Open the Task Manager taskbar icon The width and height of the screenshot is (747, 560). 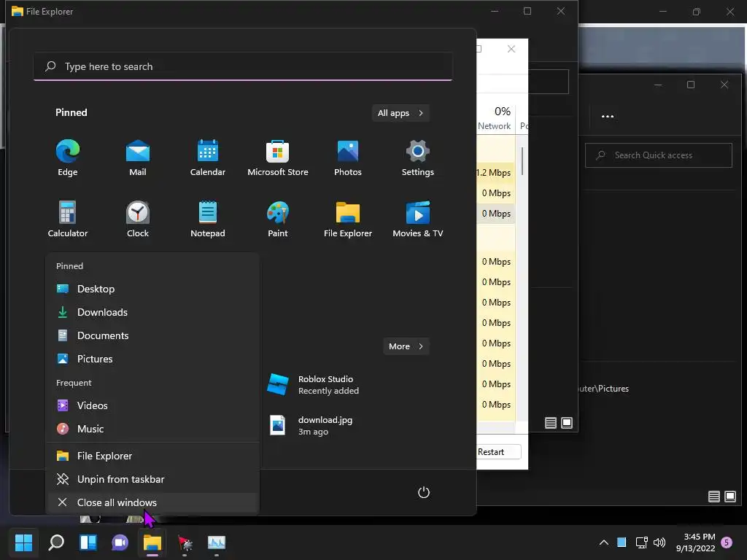(x=217, y=542)
